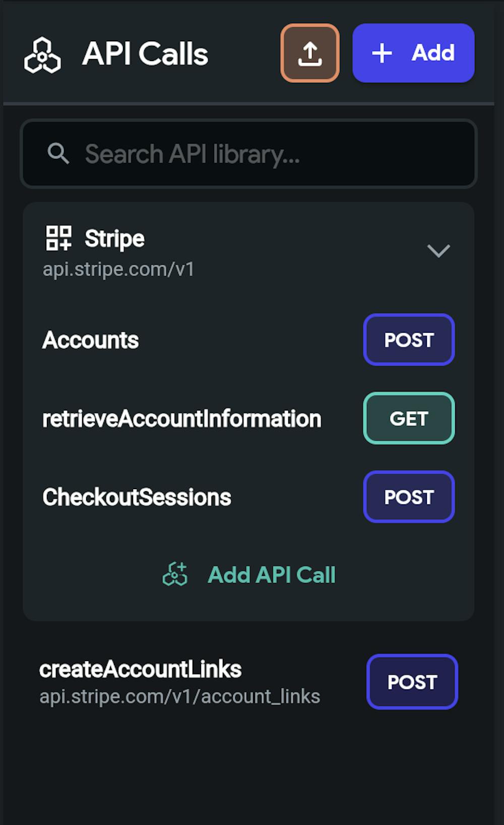
Task: Click the orange upload/import icon button
Action: [x=310, y=53]
